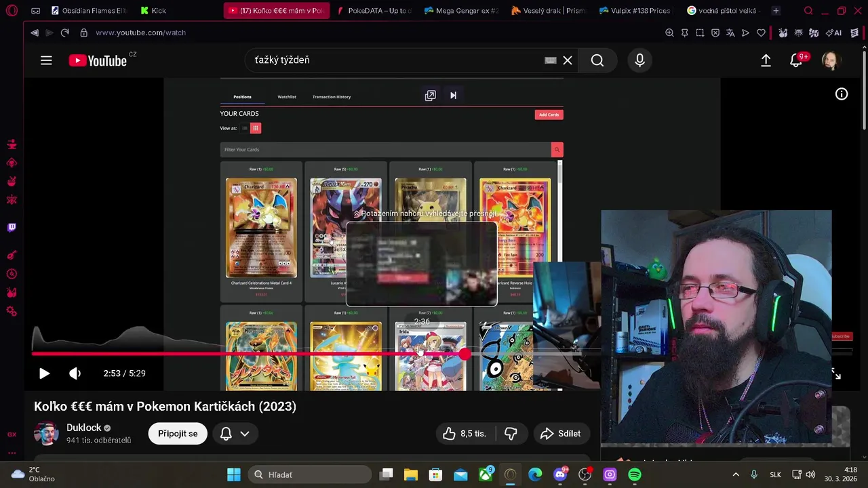Show hidden system tray icons
This screenshot has width=868, height=488.
pyautogui.click(x=736, y=474)
